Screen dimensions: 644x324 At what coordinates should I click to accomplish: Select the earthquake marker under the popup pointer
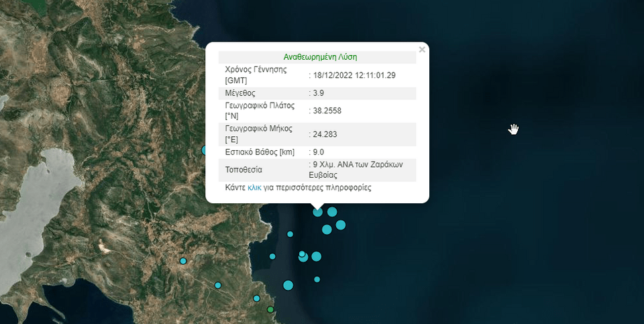pos(318,212)
